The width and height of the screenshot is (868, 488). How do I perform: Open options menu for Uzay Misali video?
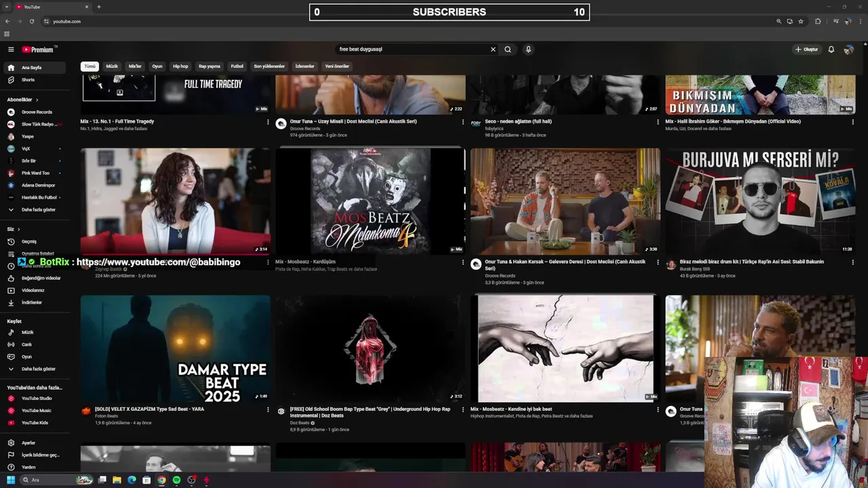point(462,122)
